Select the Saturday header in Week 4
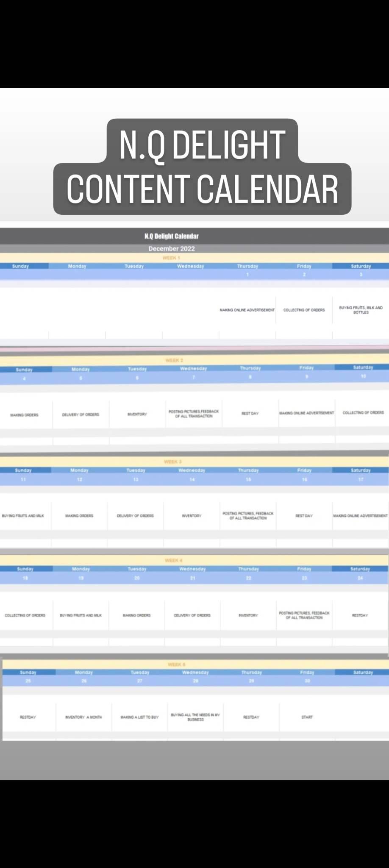389x868 pixels. coord(360,569)
